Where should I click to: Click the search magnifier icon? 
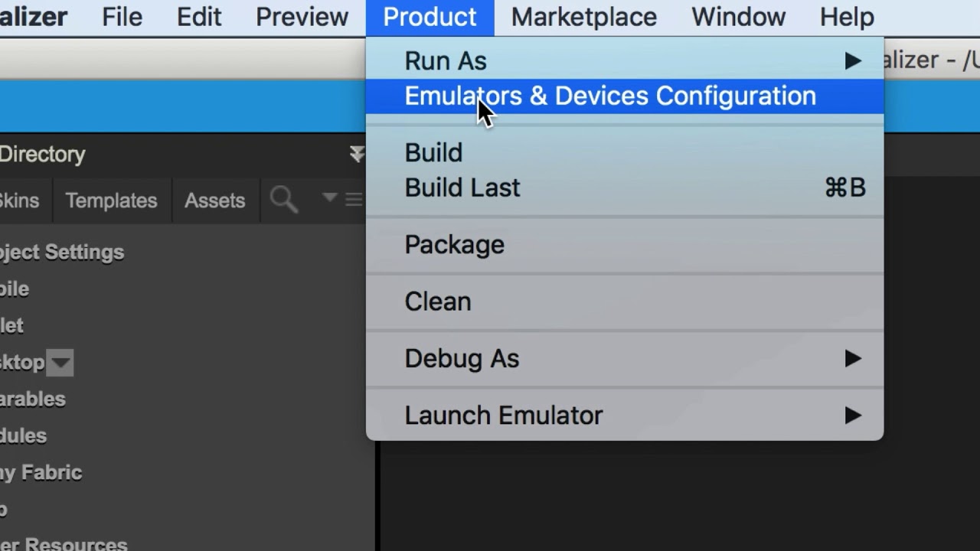tap(283, 201)
